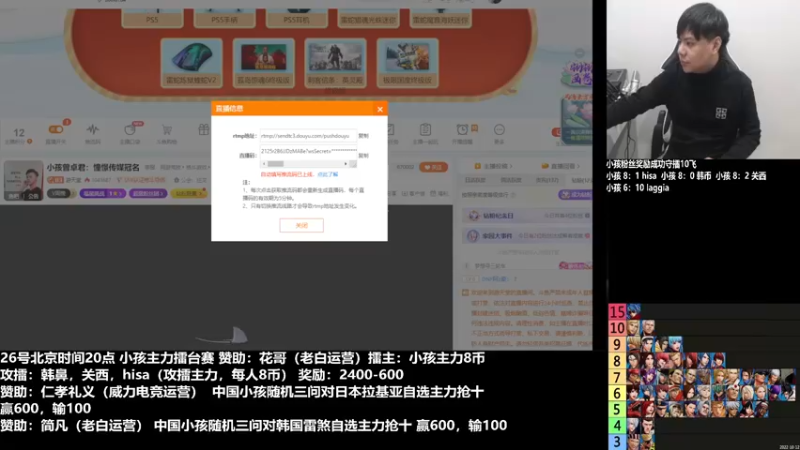The image size is (800, 450).
Task: Switch to the 周贡献 ranking tab
Action: coord(511,180)
